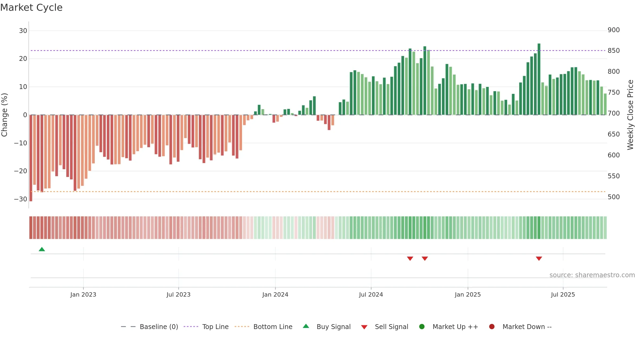Click the Weekly Close Price axis title
The width and height of the screenshot is (644, 362).
(x=630, y=115)
